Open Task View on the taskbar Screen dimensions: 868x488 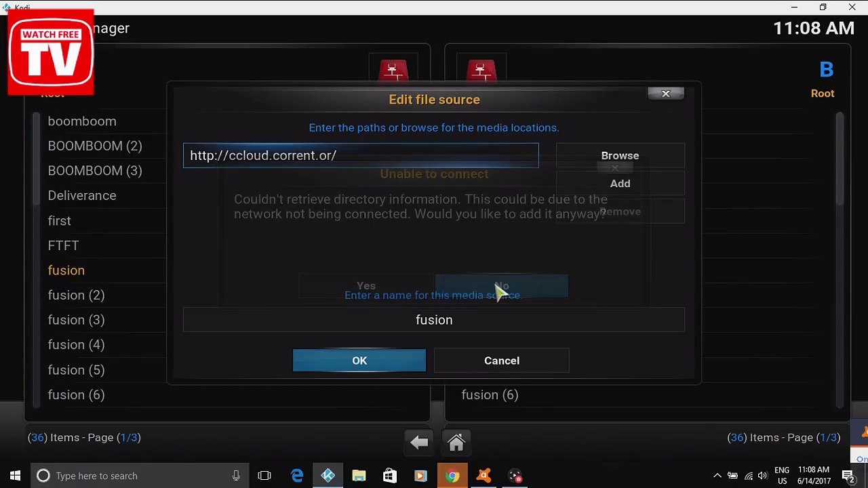[x=264, y=476]
